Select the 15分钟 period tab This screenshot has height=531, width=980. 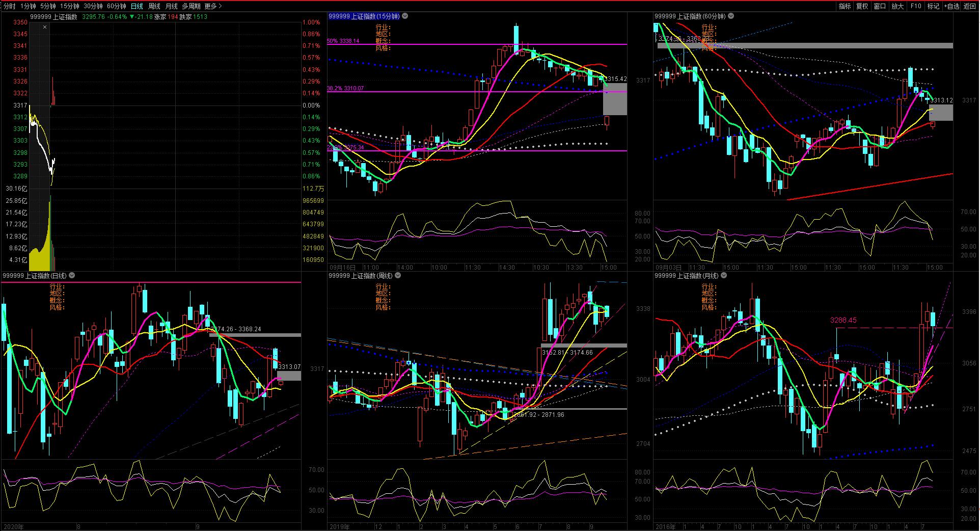(70, 6)
